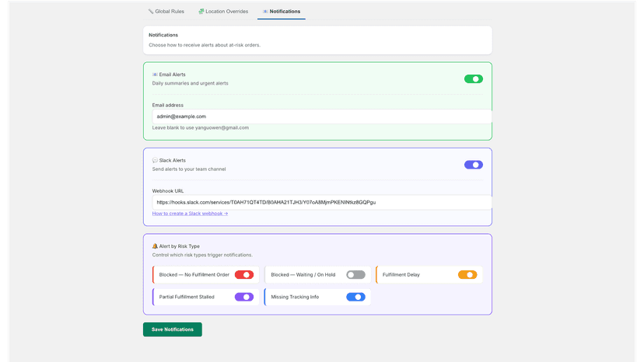
Task: Click 'Send alerts to your team channel' text
Action: 189,169
